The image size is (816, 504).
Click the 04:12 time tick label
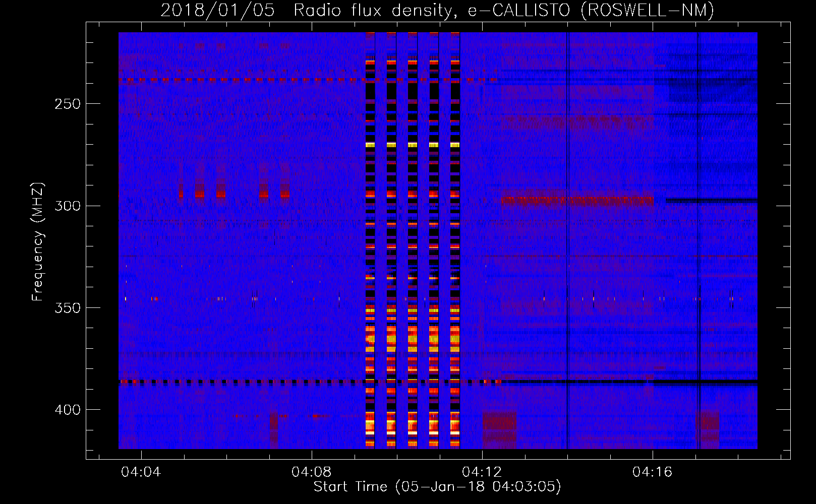point(482,472)
